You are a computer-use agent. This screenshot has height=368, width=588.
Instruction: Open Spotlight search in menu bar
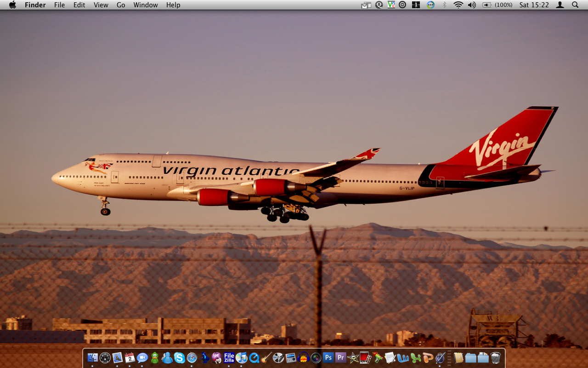(575, 5)
